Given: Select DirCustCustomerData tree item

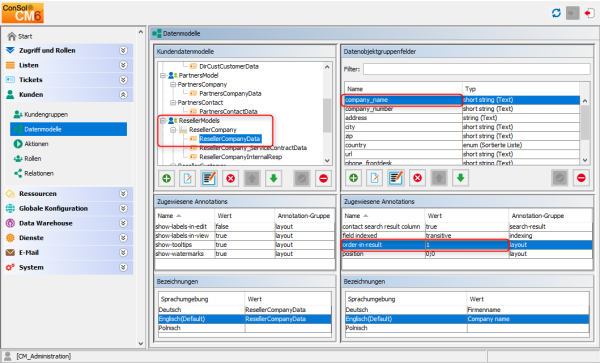Looking at the screenshot, I should point(229,66).
